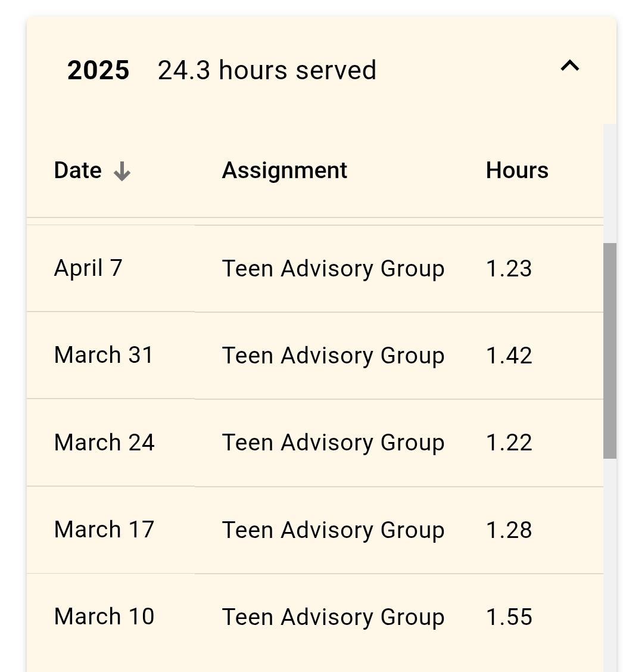
Task: Select the March 31 date cell
Action: [104, 355]
